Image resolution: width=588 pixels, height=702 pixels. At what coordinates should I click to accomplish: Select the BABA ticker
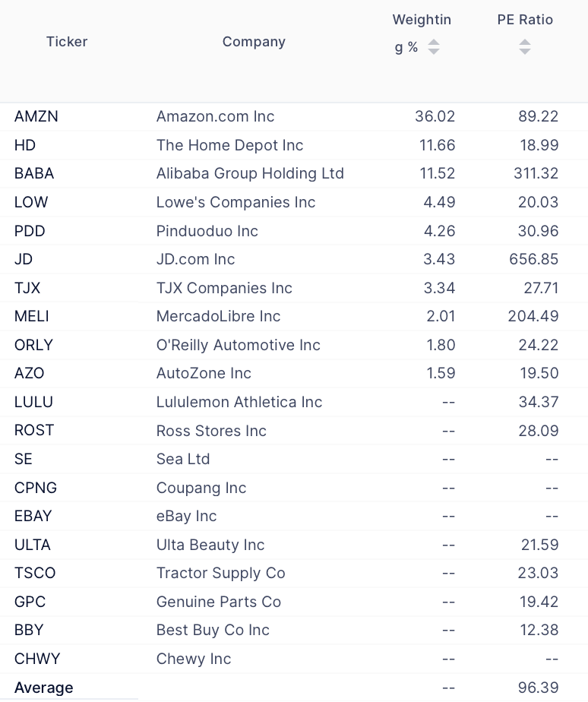34,174
